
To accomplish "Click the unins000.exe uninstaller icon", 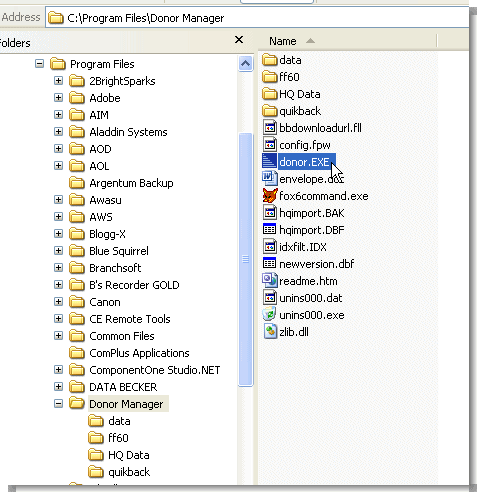I will click(x=270, y=315).
